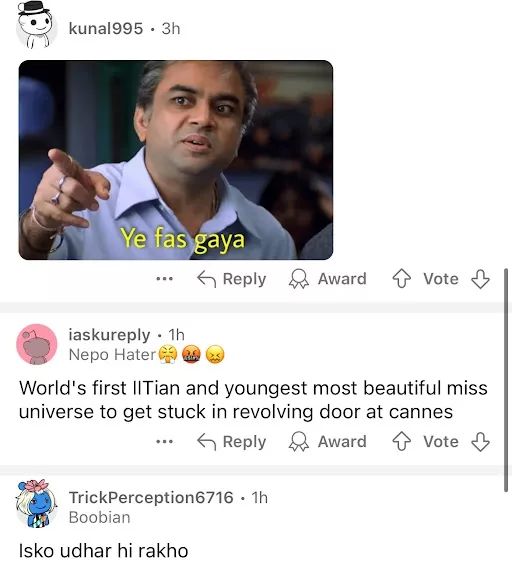Open the iaskureply username link
The image size is (512, 571).
tap(109, 335)
